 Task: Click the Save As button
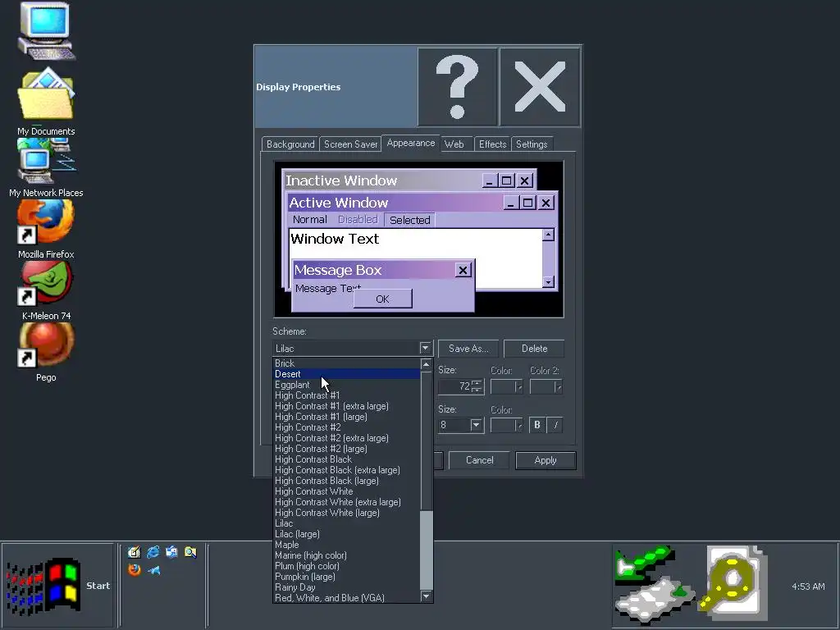click(x=468, y=349)
